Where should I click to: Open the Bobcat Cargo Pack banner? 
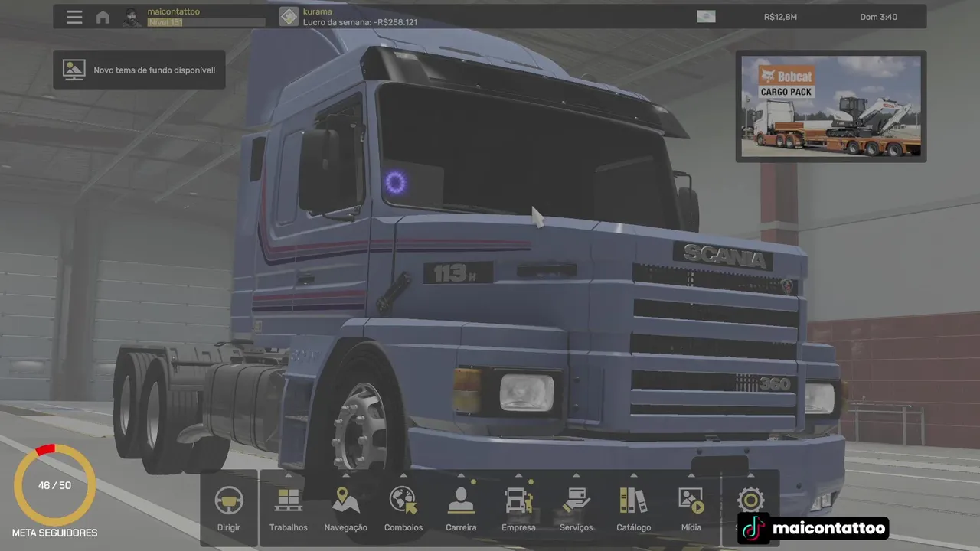coord(831,106)
